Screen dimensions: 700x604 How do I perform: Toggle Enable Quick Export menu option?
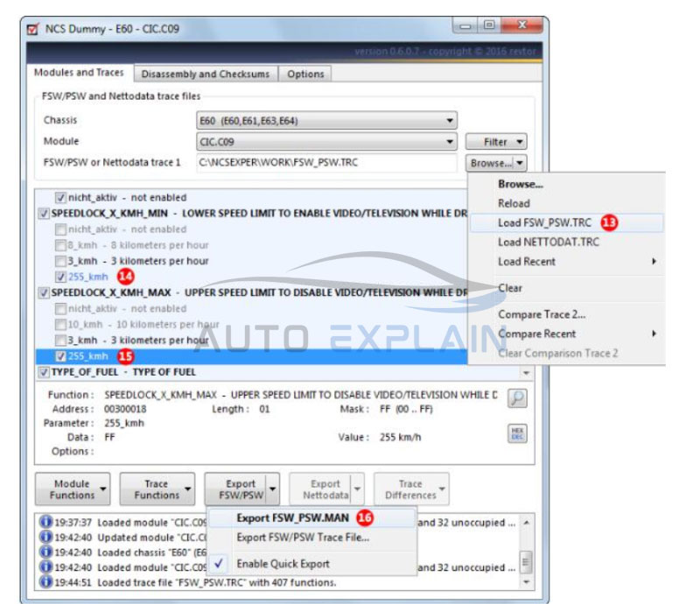pyautogui.click(x=312, y=564)
